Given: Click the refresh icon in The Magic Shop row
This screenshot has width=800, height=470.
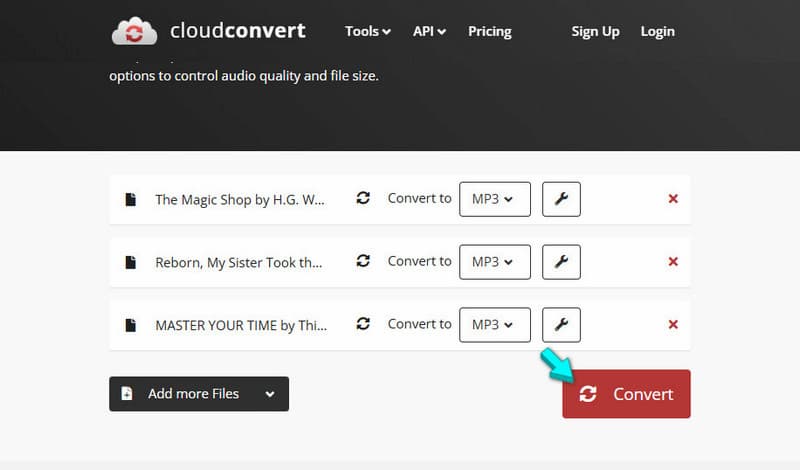Looking at the screenshot, I should click(x=363, y=198).
